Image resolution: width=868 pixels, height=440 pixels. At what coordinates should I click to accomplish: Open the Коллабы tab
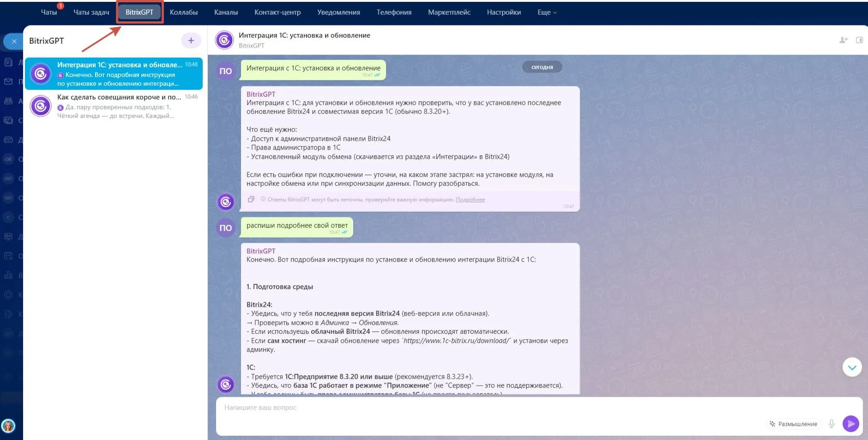click(183, 12)
